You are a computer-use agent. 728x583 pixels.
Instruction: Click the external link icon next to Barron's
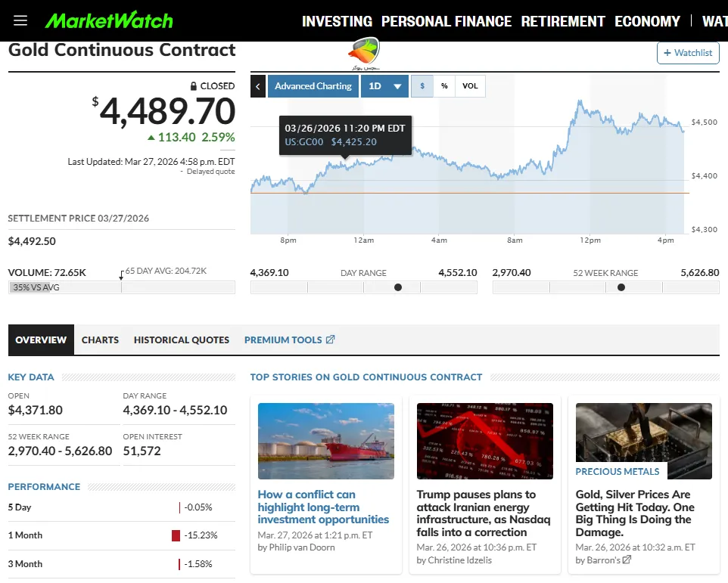pos(627,560)
